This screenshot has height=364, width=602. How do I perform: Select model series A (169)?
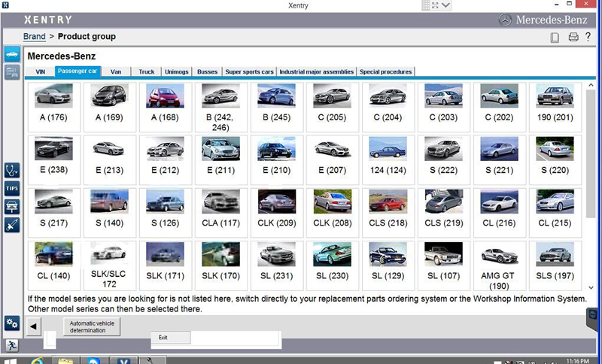[109, 107]
